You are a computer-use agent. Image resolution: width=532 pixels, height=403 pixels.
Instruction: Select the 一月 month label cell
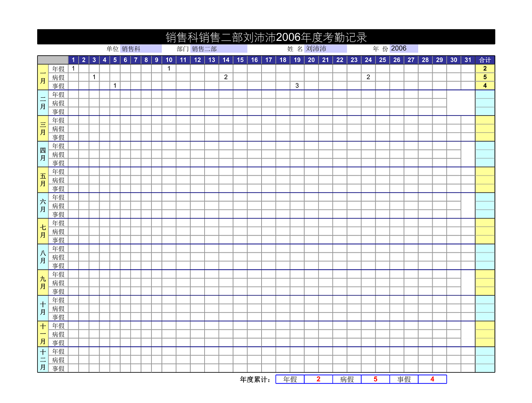pyautogui.click(x=43, y=77)
